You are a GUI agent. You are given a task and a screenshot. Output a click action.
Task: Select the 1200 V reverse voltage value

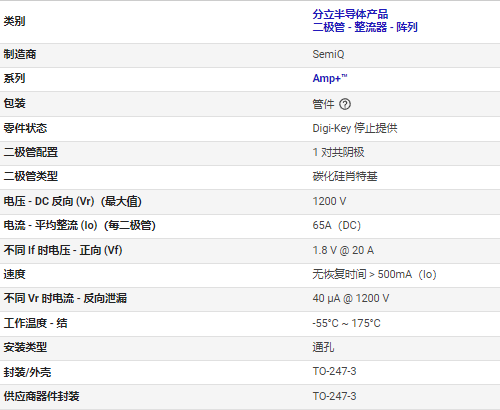[329, 201]
